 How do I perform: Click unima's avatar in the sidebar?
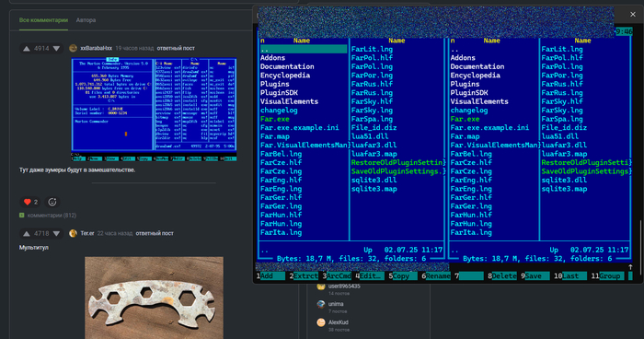point(321,304)
